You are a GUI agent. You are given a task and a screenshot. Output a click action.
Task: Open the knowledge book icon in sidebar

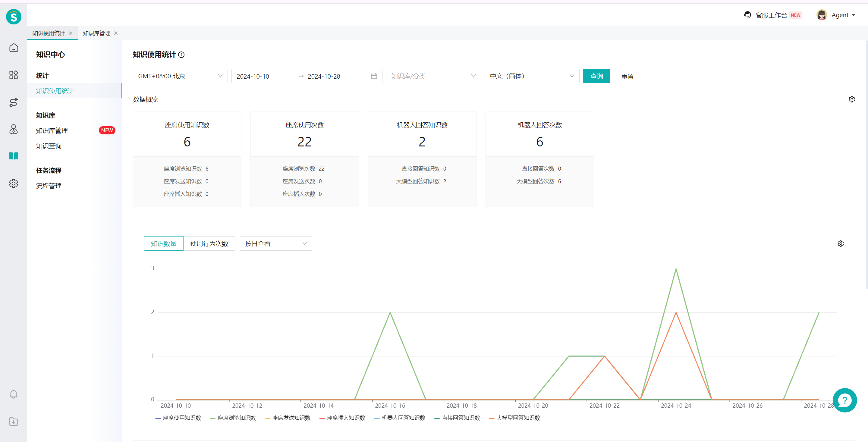click(14, 156)
